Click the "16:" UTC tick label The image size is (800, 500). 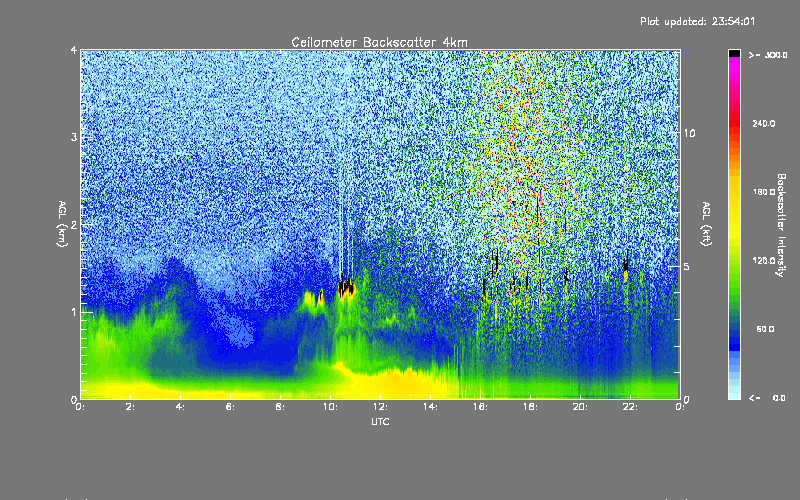[x=480, y=407]
